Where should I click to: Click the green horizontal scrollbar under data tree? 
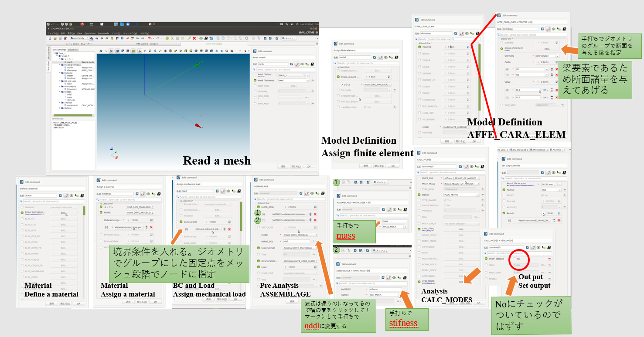coord(74,115)
